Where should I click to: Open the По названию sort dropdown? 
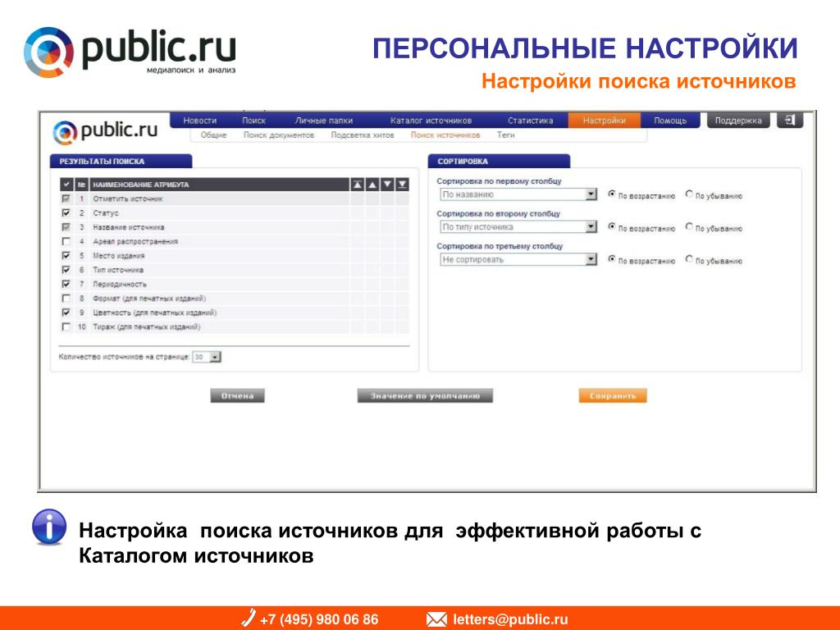point(518,194)
